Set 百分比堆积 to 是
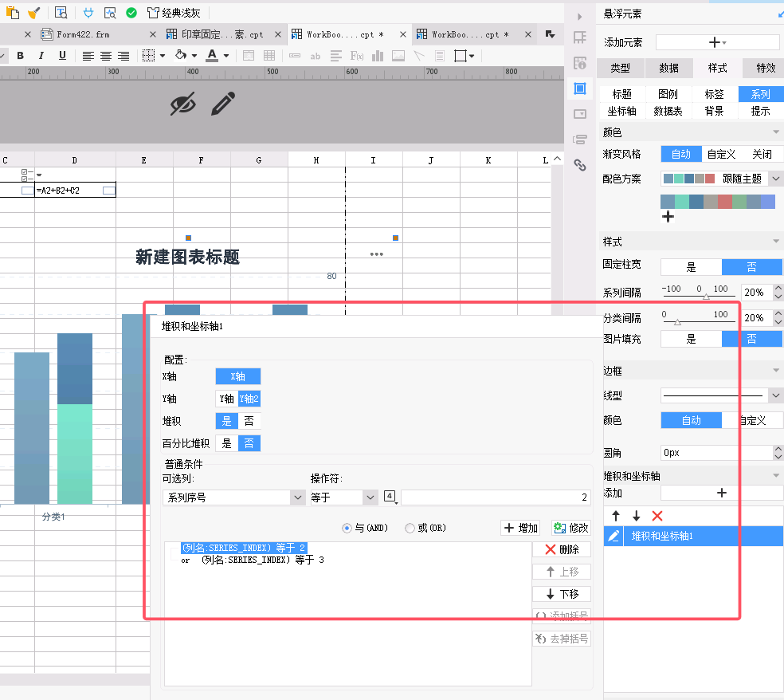784x700 pixels. tap(226, 443)
